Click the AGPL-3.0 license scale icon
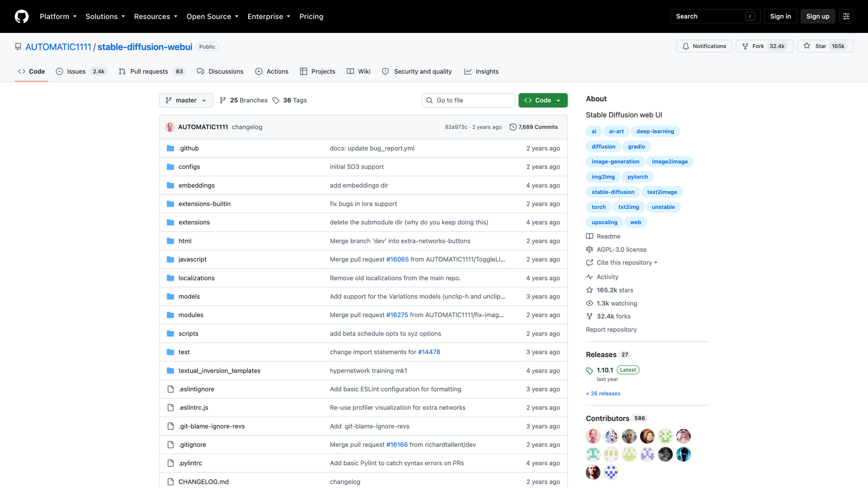 click(x=590, y=249)
